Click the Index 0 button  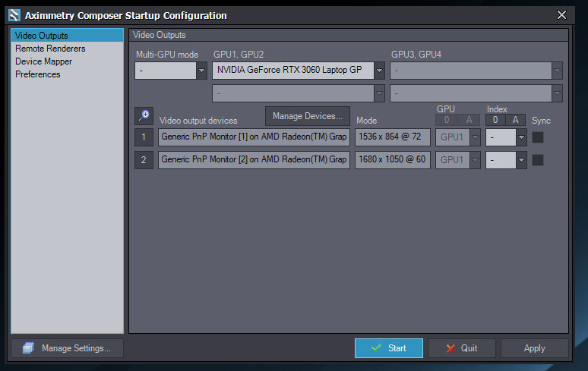tap(495, 120)
